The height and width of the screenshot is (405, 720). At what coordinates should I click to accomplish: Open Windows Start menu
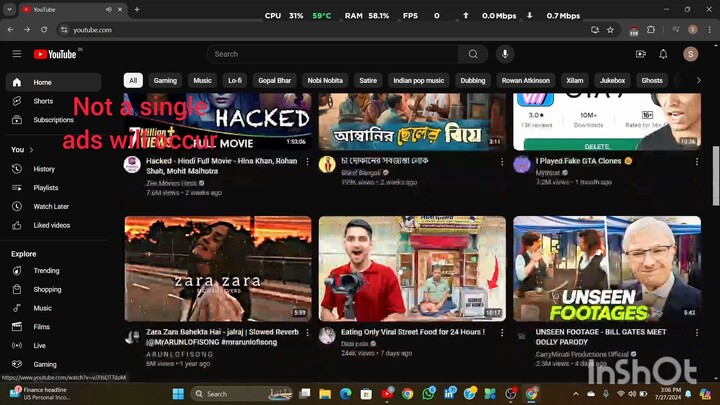click(x=178, y=394)
